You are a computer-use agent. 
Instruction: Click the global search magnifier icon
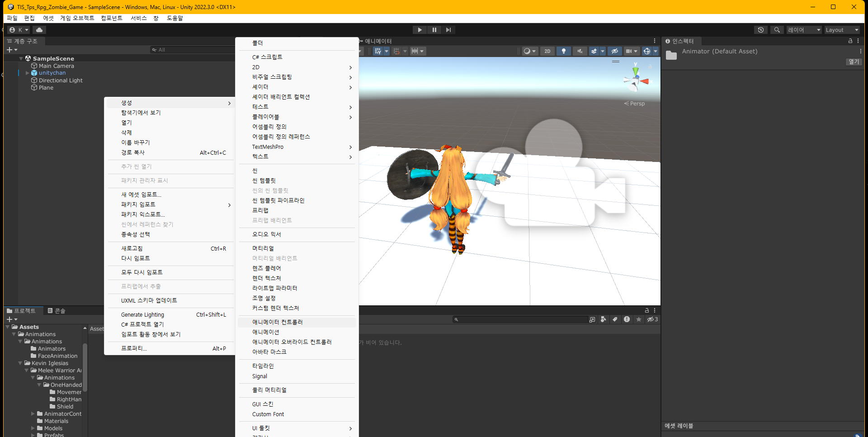(x=777, y=30)
